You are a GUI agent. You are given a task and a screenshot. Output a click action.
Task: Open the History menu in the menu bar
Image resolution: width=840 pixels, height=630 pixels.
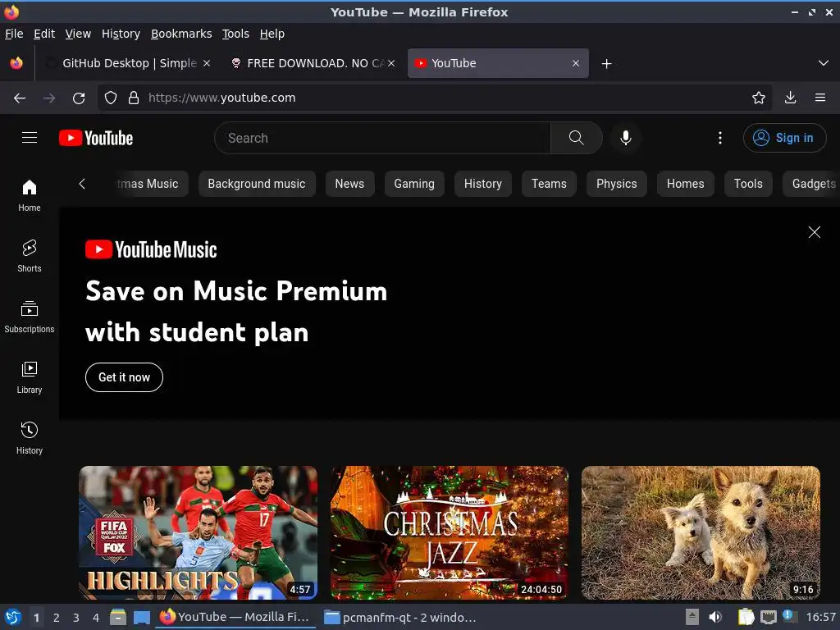pos(121,34)
